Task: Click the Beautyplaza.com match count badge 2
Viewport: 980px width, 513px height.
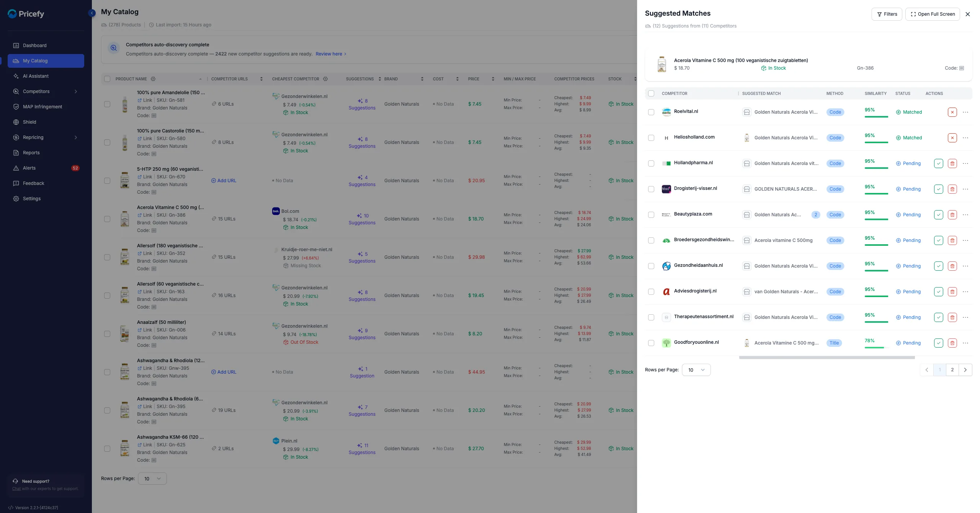Action: (x=816, y=215)
